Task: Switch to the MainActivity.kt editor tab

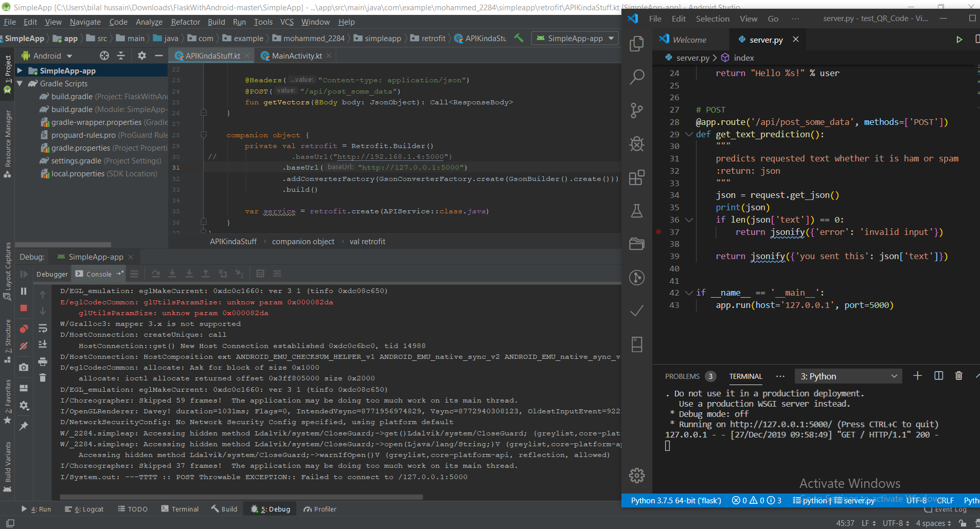Action: tap(296, 56)
